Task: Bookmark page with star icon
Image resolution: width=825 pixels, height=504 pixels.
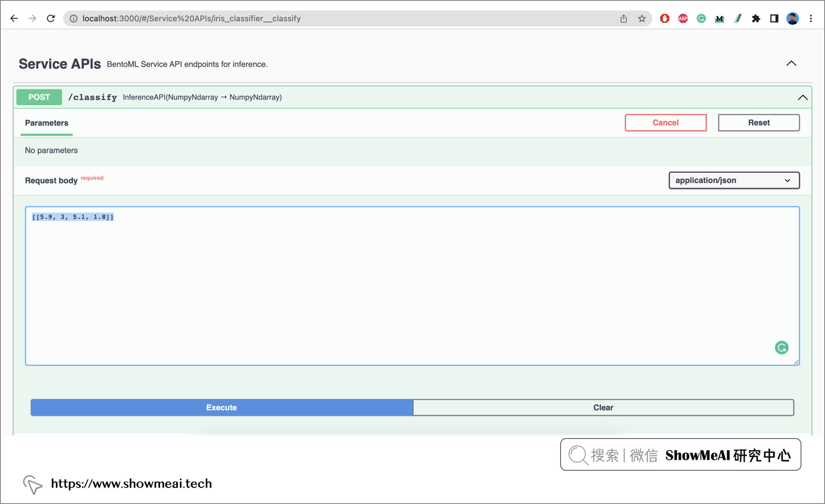Action: coord(642,18)
